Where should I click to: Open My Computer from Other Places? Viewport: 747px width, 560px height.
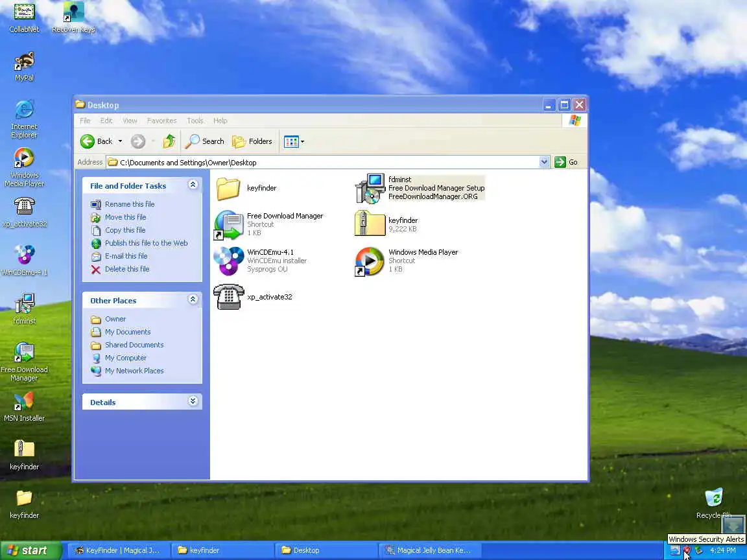point(125,358)
